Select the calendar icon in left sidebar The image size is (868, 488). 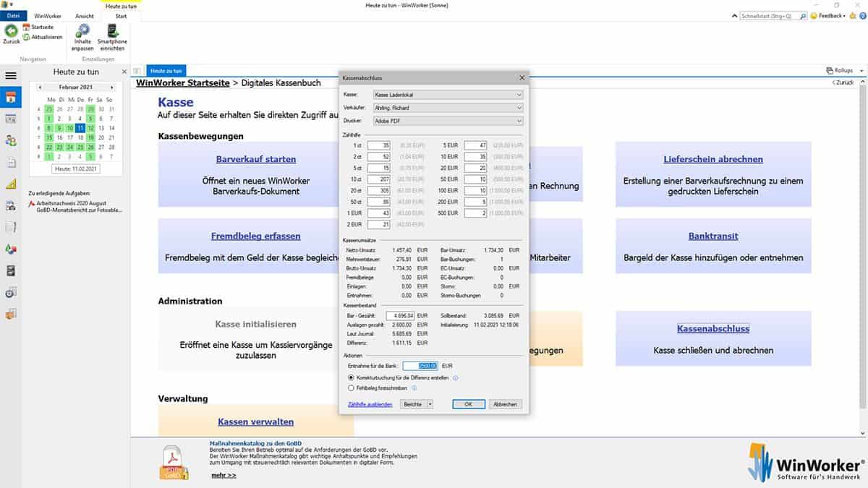10,97
